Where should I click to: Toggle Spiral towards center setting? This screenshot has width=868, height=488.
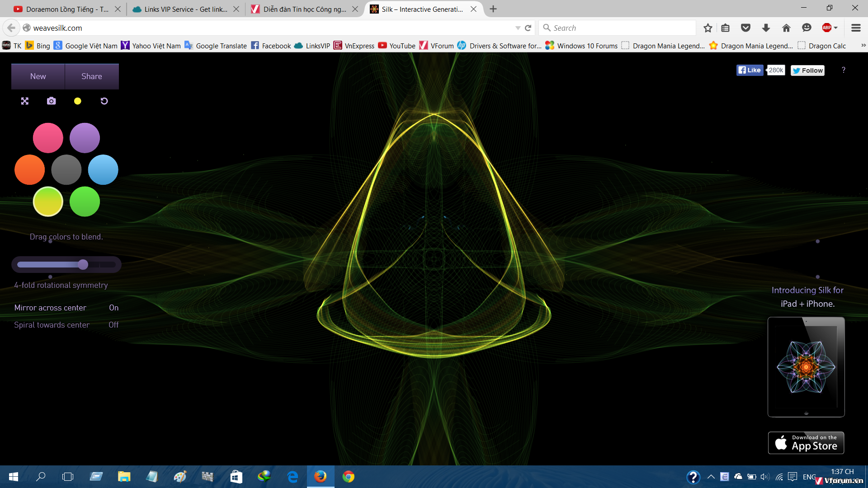click(113, 325)
